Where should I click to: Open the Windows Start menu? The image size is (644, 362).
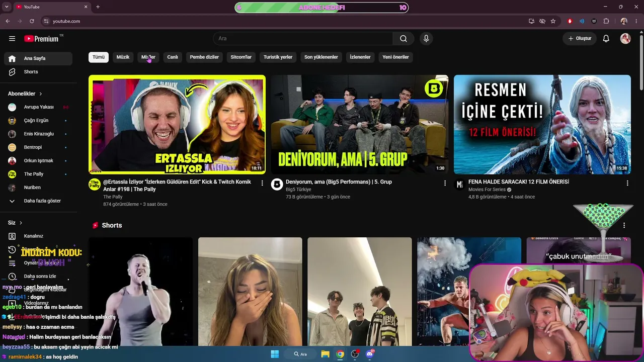(275, 354)
